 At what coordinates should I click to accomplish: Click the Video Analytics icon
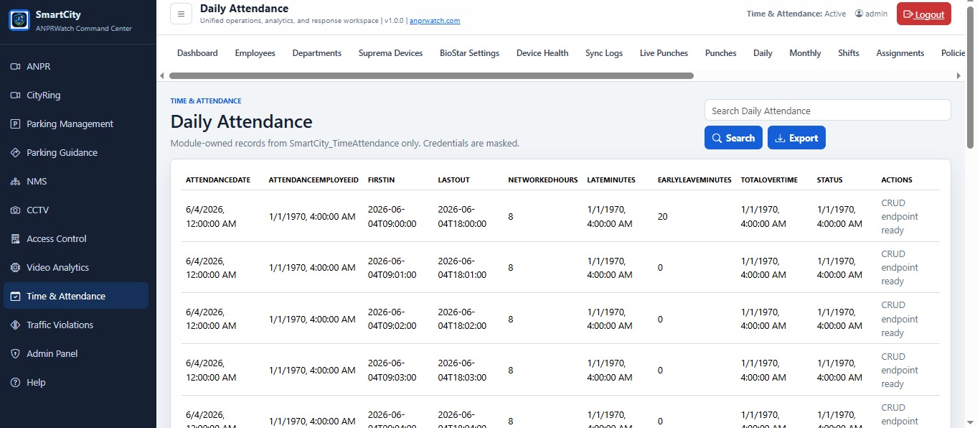[x=15, y=267]
